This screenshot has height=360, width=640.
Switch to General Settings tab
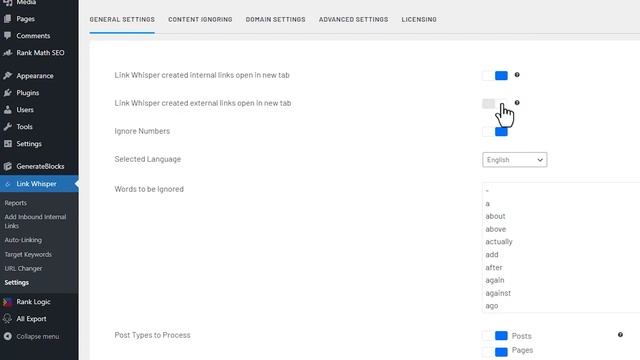[122, 20]
